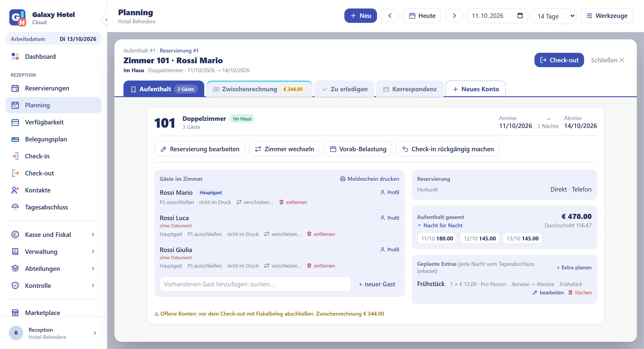This screenshot has width=644, height=349.
Task: Open Check-in in the sidebar
Action: tap(53, 156)
